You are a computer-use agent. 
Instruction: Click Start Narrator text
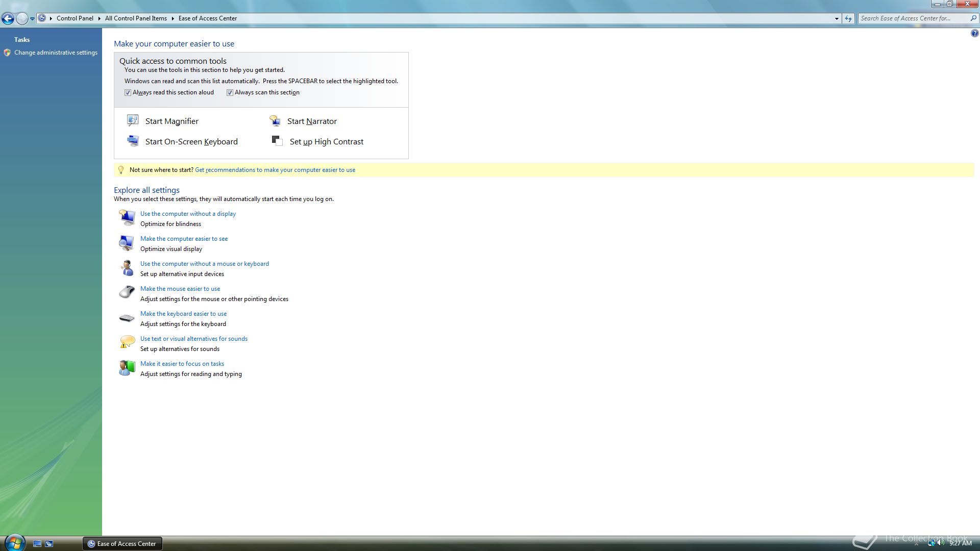click(312, 121)
